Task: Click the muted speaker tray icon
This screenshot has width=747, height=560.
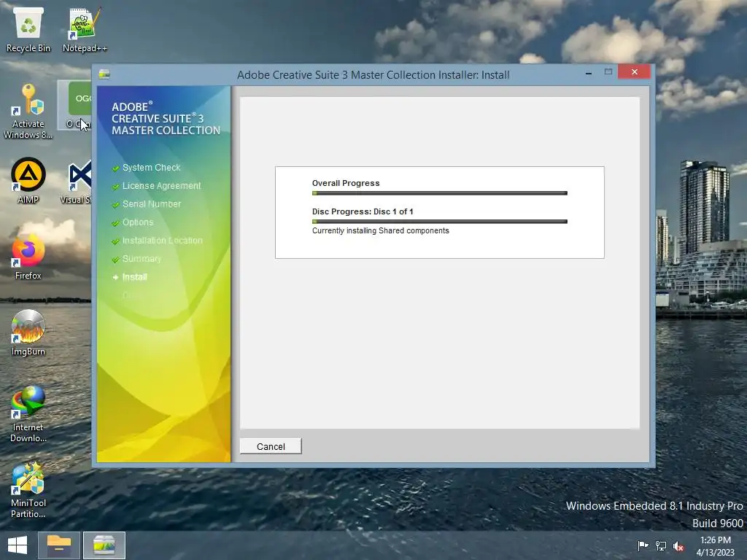Action: click(678, 545)
